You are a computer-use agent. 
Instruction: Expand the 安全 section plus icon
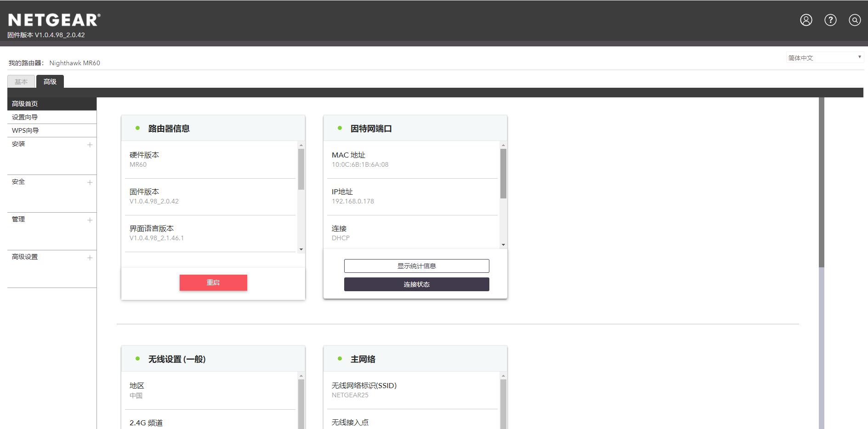pos(90,182)
